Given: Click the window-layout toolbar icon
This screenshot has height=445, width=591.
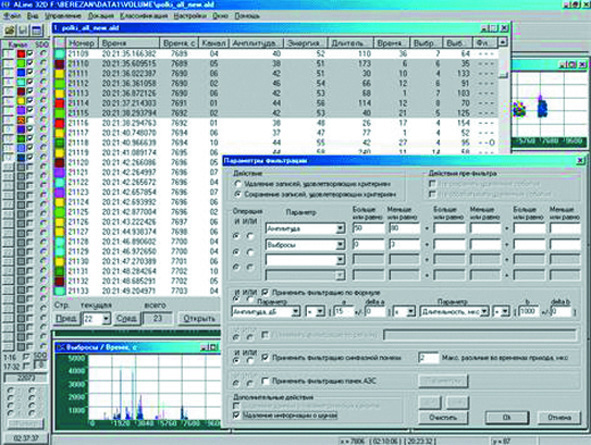Looking at the screenshot, I should click(37, 30).
